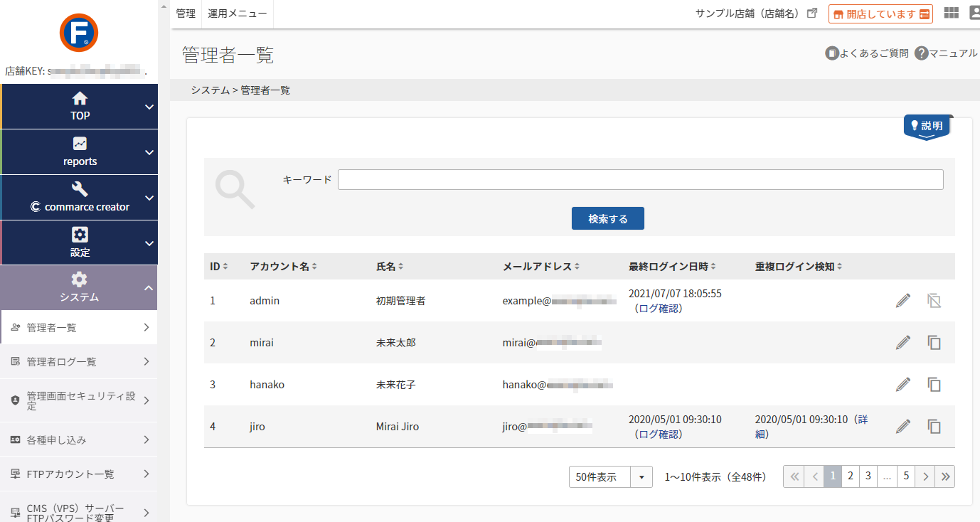Open the reports chart icon
The image size is (980, 522).
coord(80,144)
